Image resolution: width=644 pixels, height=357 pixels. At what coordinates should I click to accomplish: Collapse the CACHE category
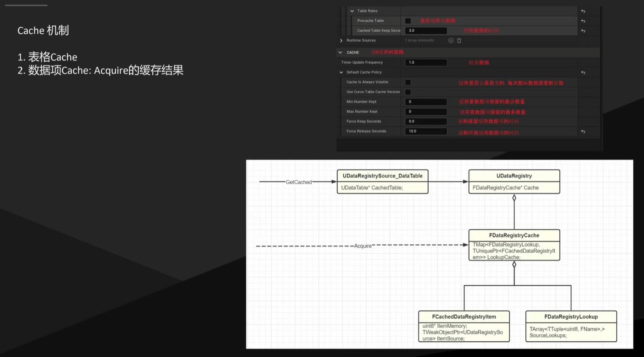click(x=340, y=52)
